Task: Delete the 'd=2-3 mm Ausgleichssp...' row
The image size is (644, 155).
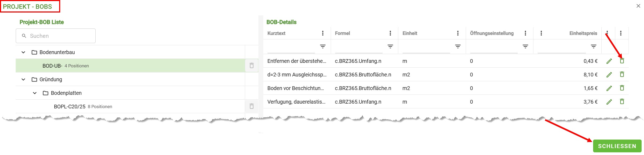Action: pos(622,75)
